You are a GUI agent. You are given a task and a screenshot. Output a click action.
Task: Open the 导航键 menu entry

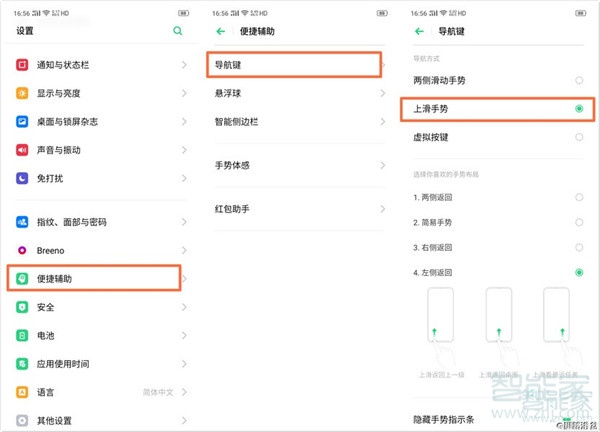[x=296, y=64]
